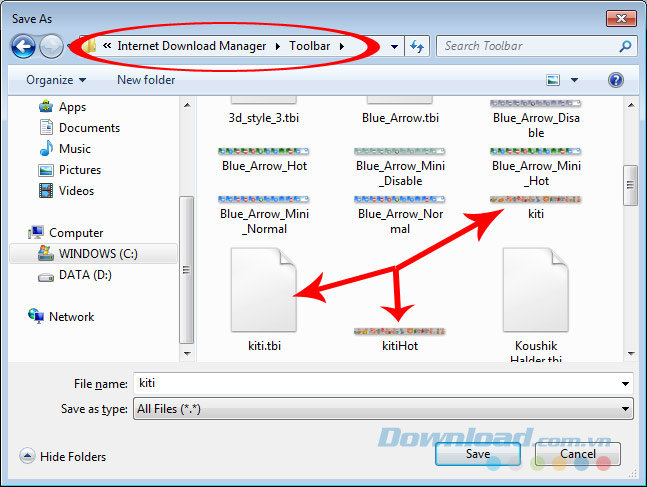Expand the Organize menu
Image resolution: width=647 pixels, height=487 pixels.
coord(56,80)
